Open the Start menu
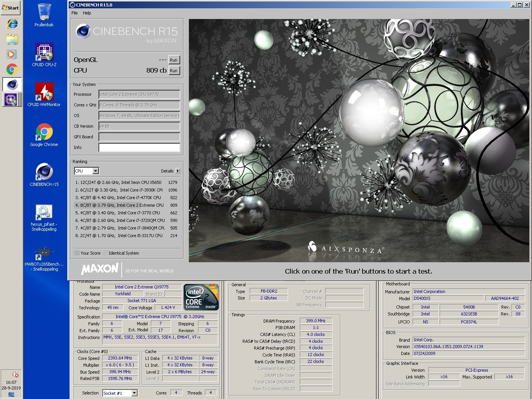The width and height of the screenshot is (532, 399). pyautogui.click(x=11, y=8)
